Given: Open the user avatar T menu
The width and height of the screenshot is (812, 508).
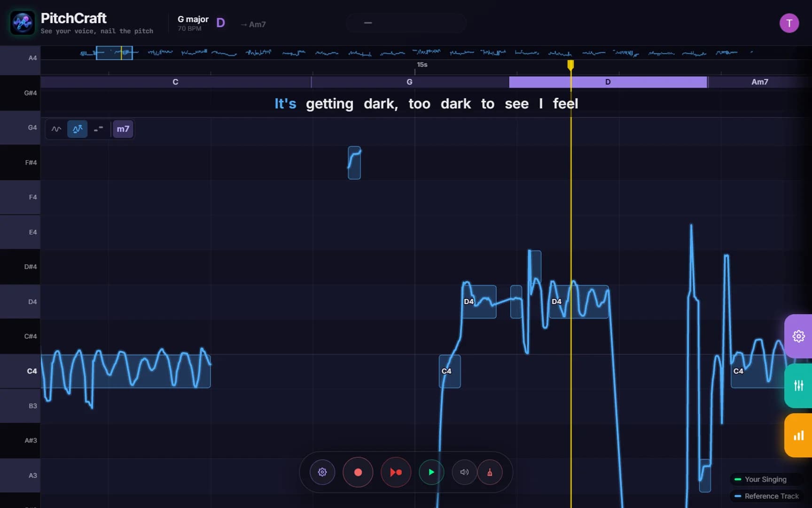Looking at the screenshot, I should coord(789,23).
